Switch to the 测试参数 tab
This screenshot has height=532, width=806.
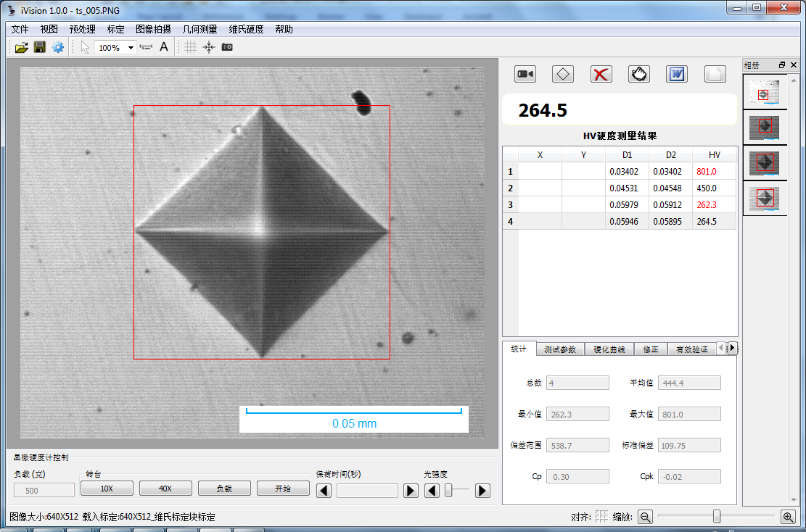560,349
